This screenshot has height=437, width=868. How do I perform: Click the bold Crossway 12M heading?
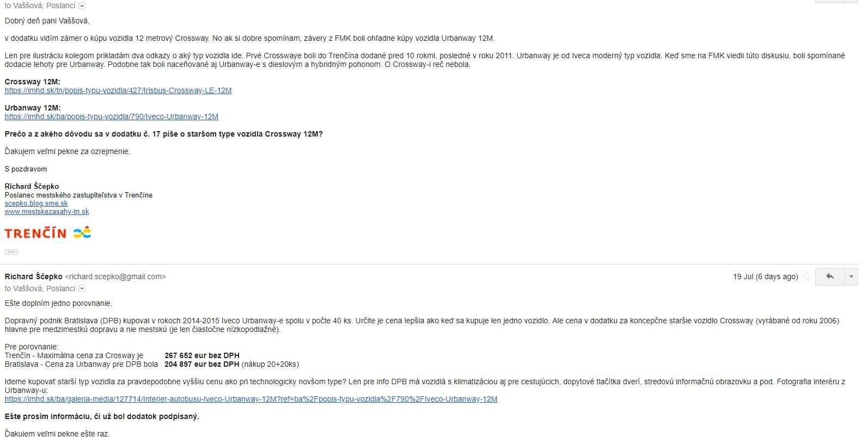(x=32, y=82)
